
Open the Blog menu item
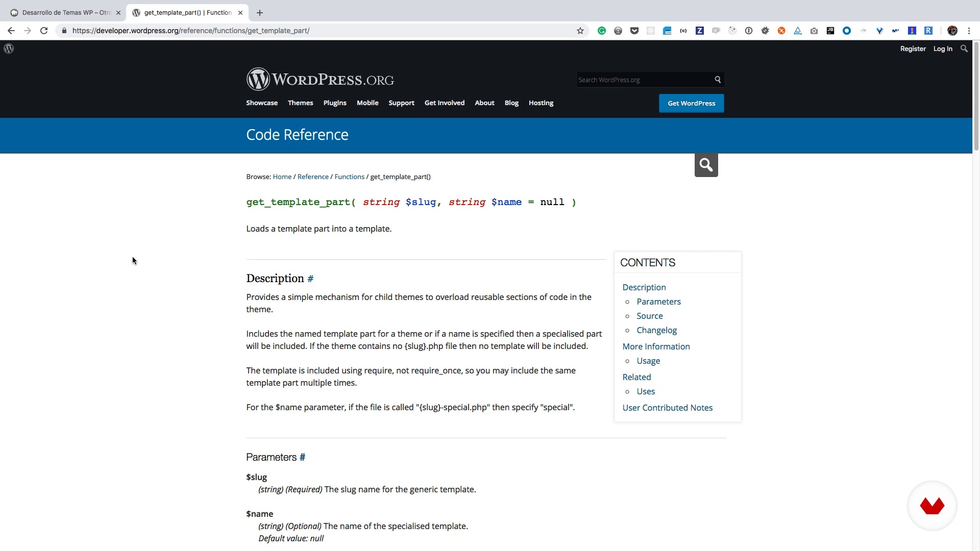click(x=511, y=103)
